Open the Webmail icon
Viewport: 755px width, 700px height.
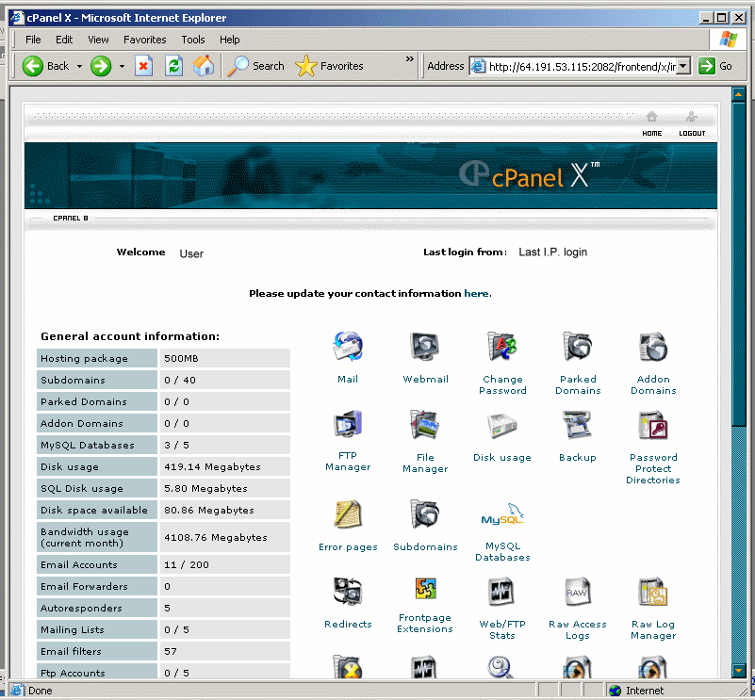(x=425, y=348)
